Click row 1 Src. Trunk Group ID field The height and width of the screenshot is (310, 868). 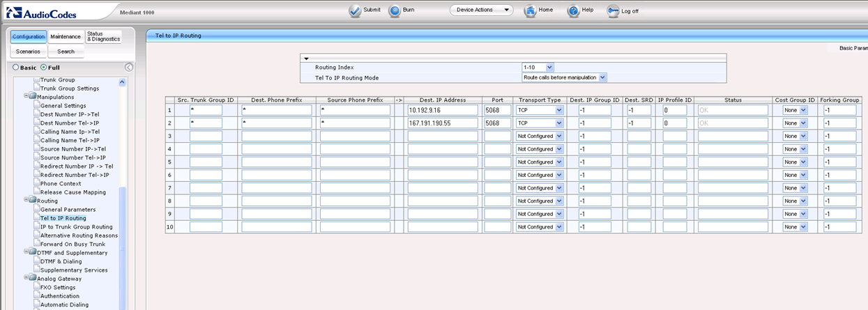[x=206, y=110]
